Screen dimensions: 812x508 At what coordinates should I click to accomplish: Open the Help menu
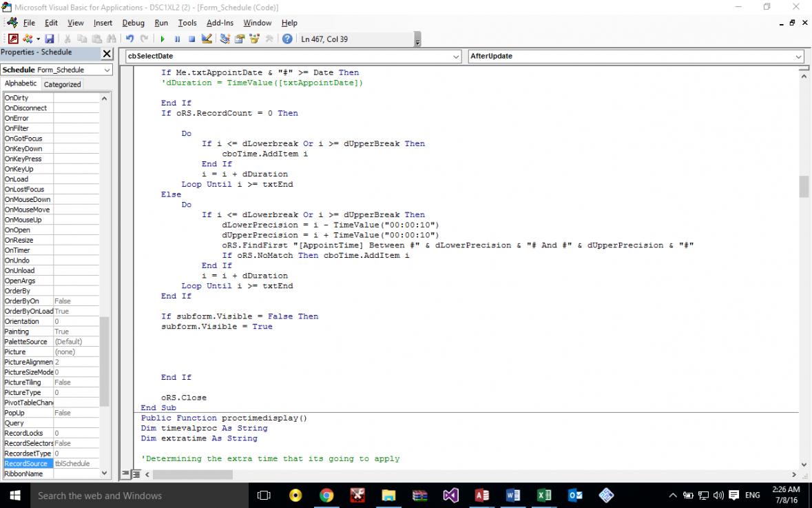(x=289, y=23)
